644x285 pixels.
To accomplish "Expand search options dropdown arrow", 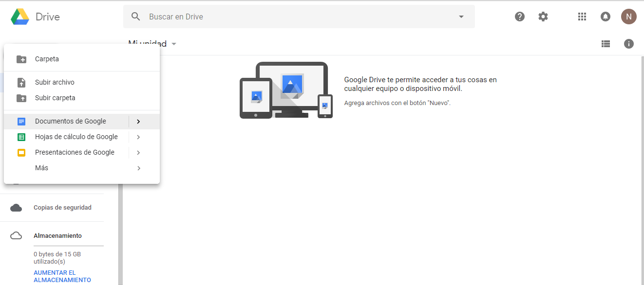I will click(461, 17).
